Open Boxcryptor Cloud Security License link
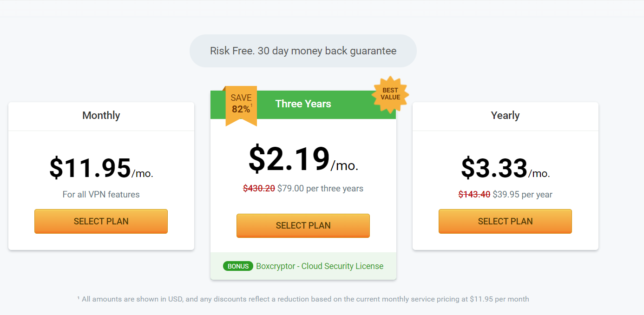The width and height of the screenshot is (644, 315). pos(320,266)
